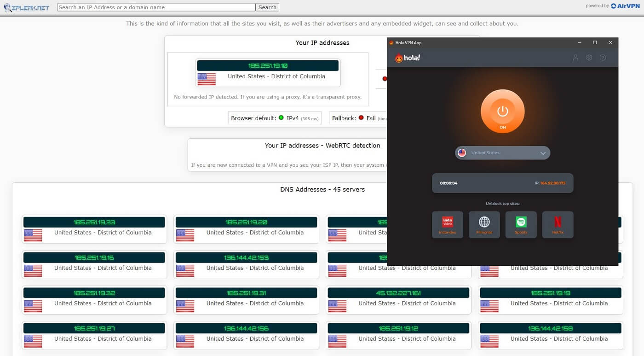Click the US flag in the Hola country selector
The width and height of the screenshot is (644, 356).
462,153
